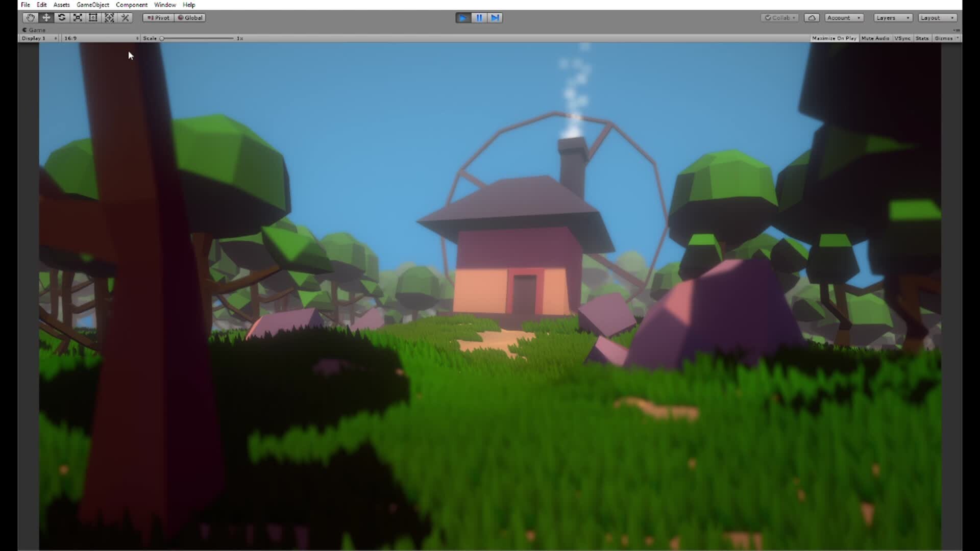Pause the running game
The image size is (980, 551).
click(x=479, y=17)
